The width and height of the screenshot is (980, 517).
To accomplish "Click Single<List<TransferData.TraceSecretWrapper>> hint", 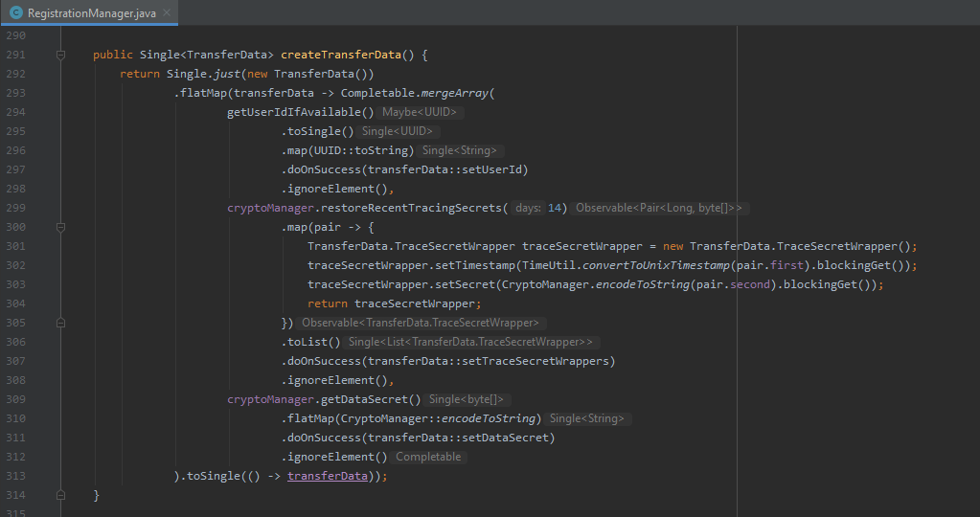I will [470, 342].
